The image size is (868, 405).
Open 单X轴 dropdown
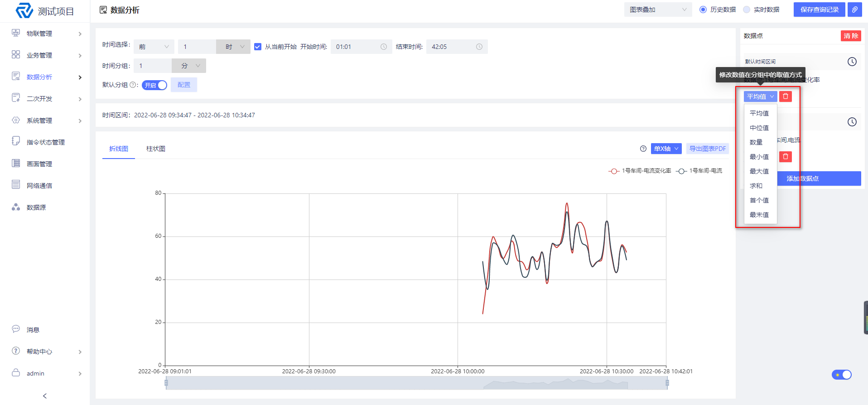(667, 149)
